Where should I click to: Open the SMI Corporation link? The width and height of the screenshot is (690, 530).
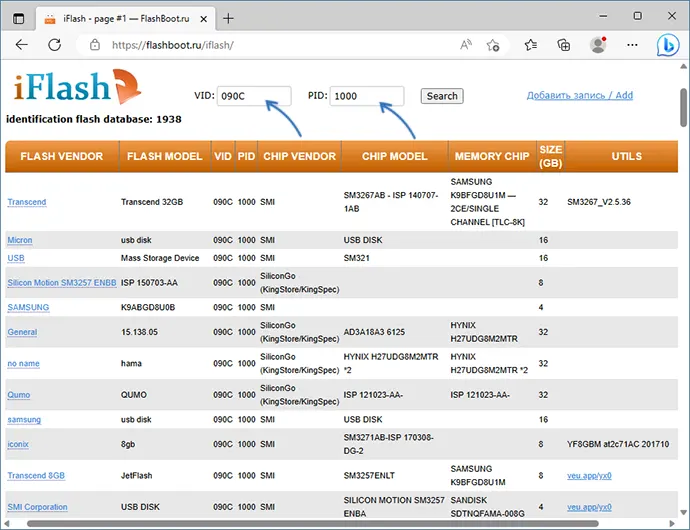(x=37, y=507)
